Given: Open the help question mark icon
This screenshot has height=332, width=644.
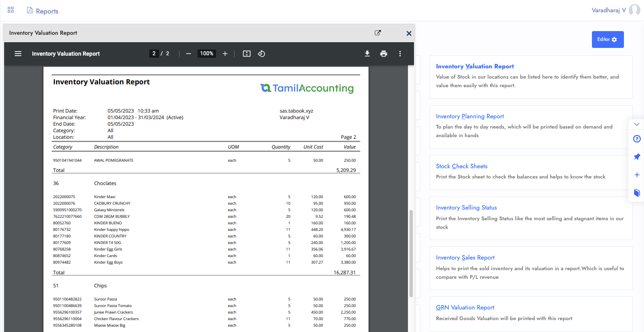Looking at the screenshot, I should 637,139.
